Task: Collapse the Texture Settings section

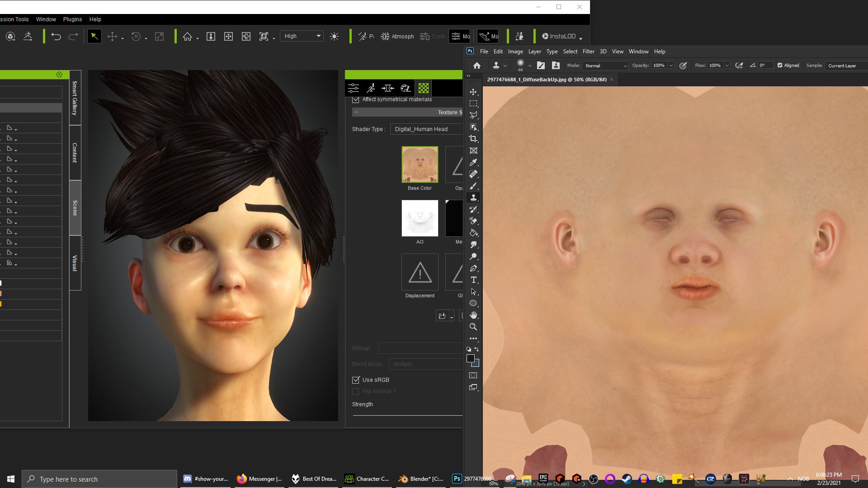Action: pos(356,113)
